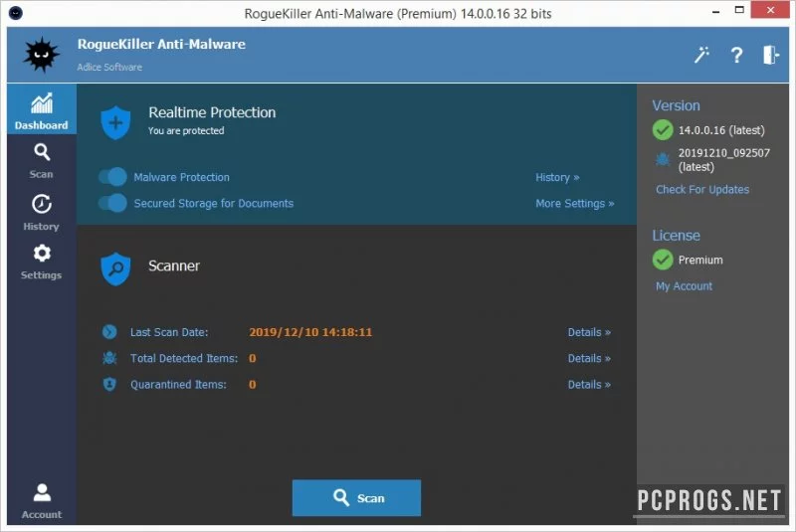The height and width of the screenshot is (532, 796).
Task: Click the Realtime Protection heading
Action: click(212, 112)
